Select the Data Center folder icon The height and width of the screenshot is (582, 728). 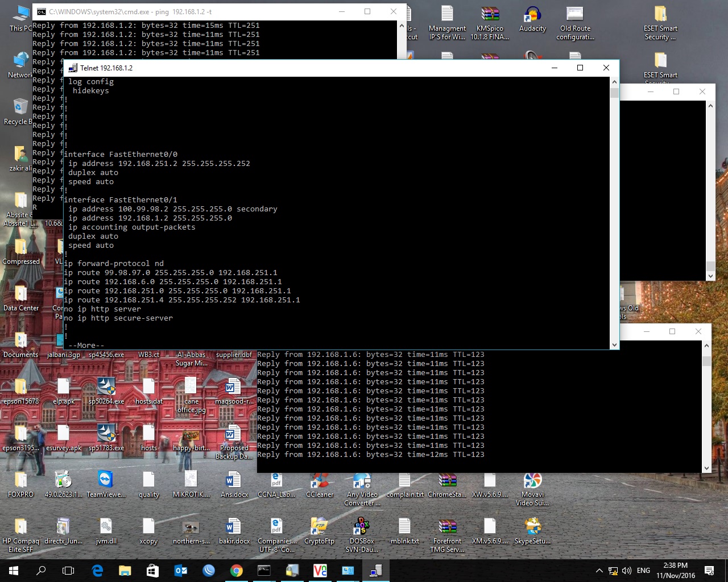[x=21, y=298]
